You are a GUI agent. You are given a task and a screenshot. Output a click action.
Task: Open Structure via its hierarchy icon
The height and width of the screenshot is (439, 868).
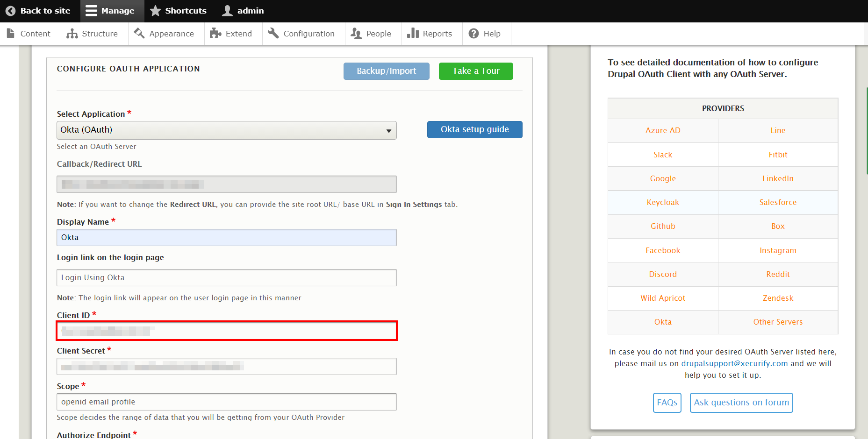pyautogui.click(x=72, y=34)
